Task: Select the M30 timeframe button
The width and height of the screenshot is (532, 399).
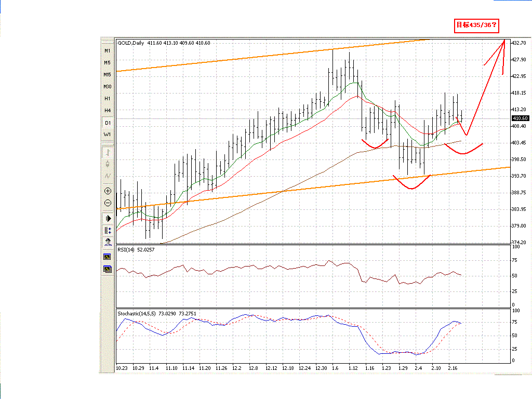Action: [x=108, y=87]
